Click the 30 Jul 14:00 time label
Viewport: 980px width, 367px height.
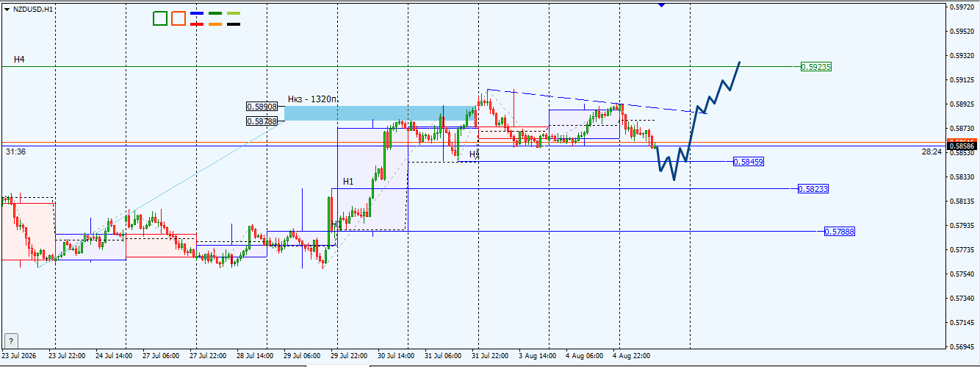(397, 355)
